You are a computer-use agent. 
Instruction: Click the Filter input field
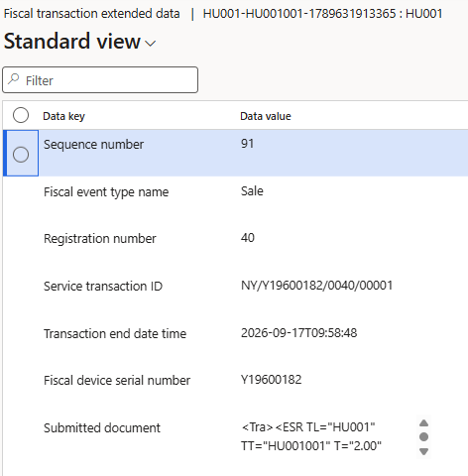point(100,80)
